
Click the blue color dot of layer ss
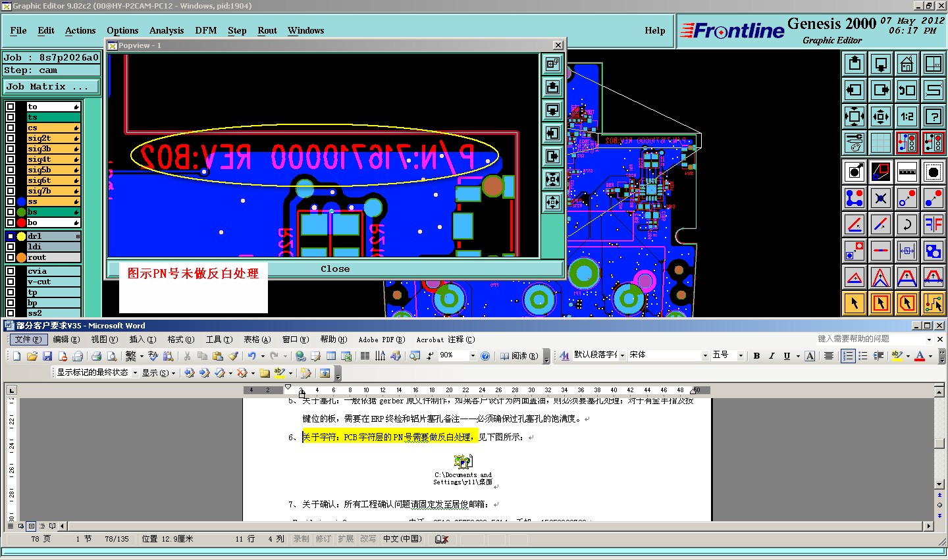pyautogui.click(x=21, y=201)
